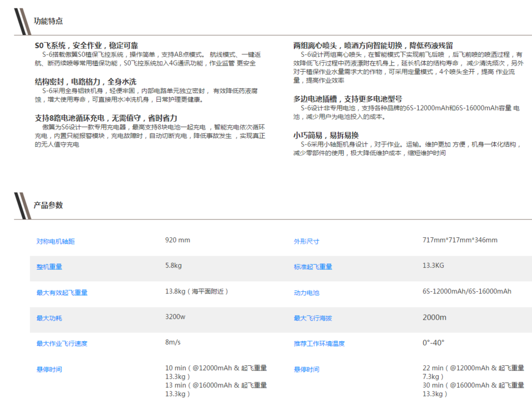
Task: Open the 最大功耗 link
Action: tap(49, 318)
